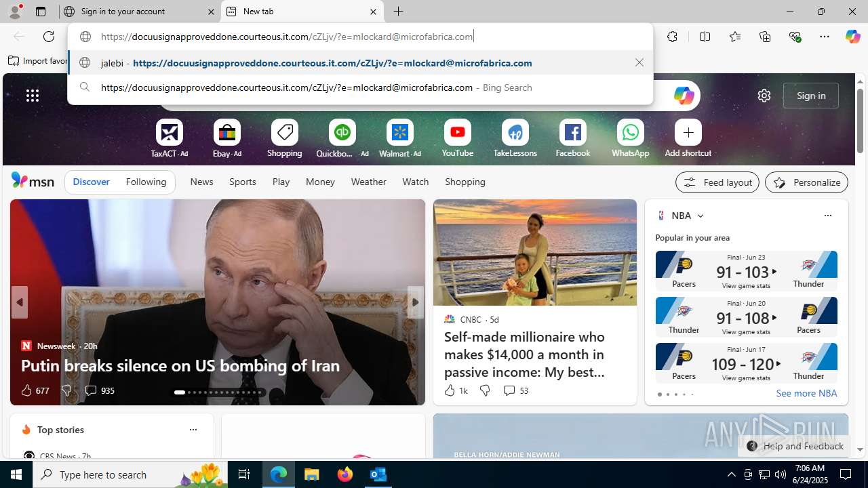
Task: Show next slide in news carousel
Action: (x=415, y=302)
